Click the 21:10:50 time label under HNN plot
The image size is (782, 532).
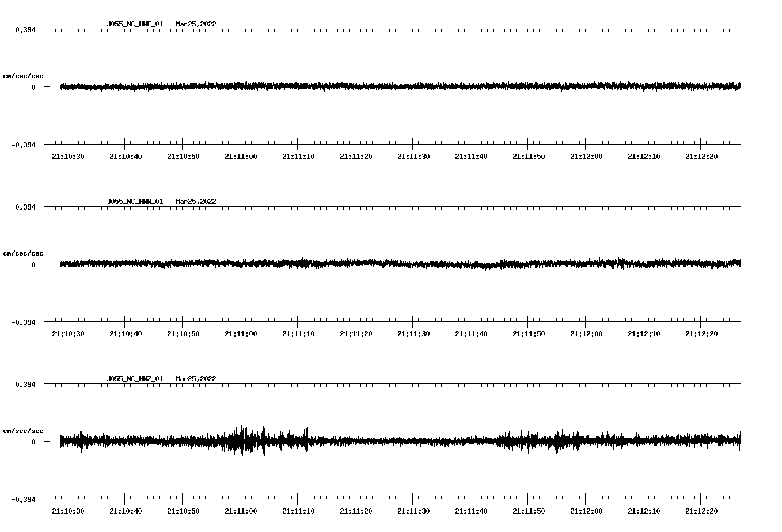[x=183, y=334]
